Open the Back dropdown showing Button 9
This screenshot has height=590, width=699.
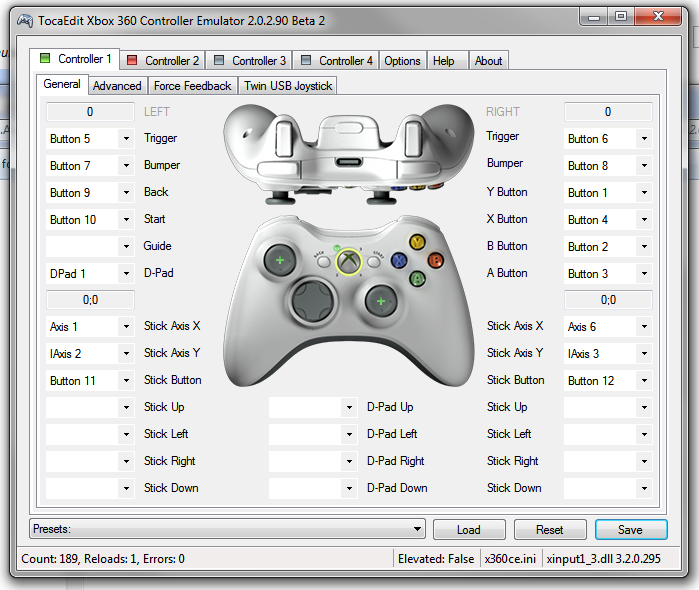point(90,193)
